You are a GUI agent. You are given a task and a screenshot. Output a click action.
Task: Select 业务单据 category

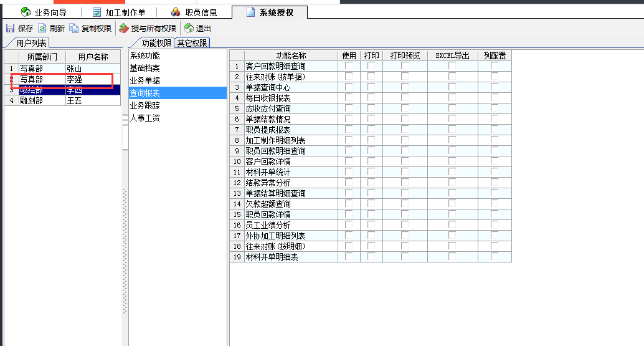tap(178, 80)
